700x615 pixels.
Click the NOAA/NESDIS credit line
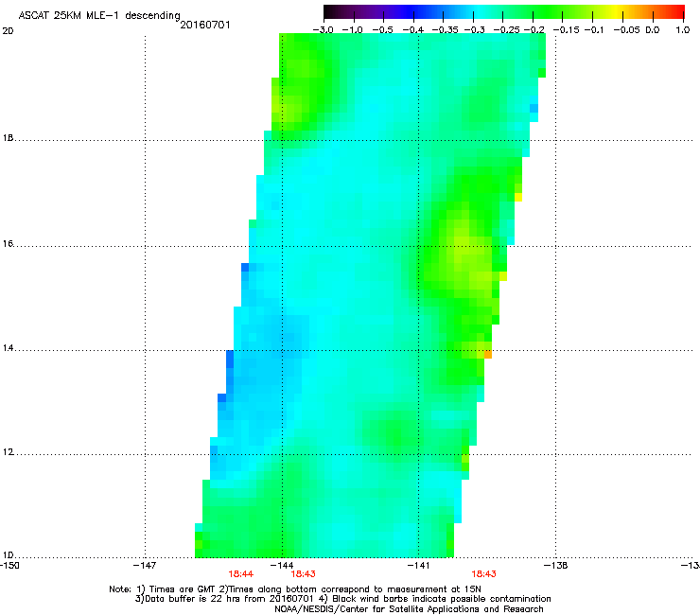point(409,609)
